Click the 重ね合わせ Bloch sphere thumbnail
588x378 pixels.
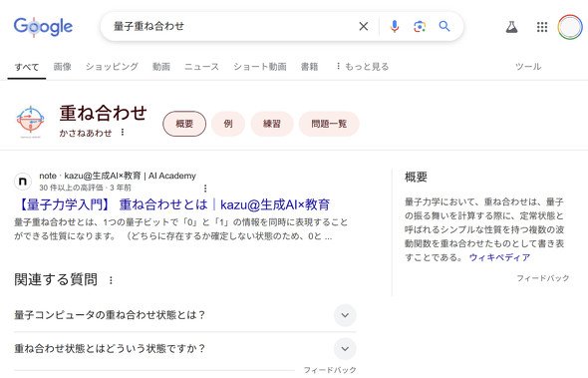tap(30, 122)
